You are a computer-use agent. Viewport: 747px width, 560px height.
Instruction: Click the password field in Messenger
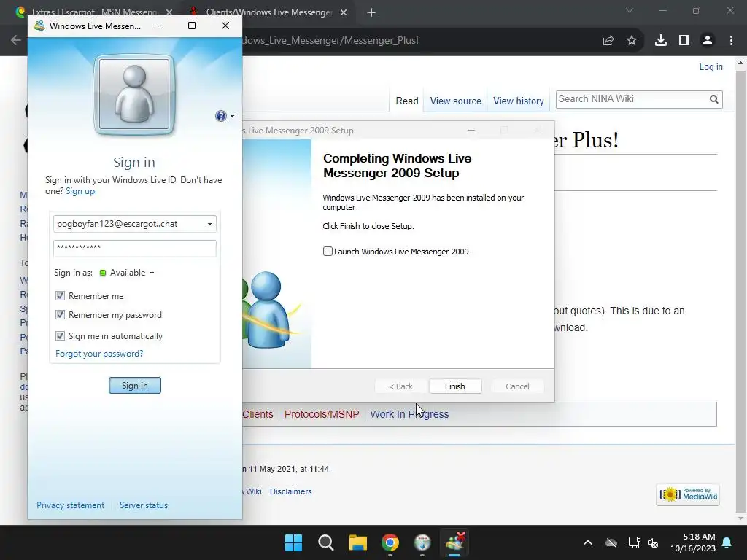(x=135, y=248)
